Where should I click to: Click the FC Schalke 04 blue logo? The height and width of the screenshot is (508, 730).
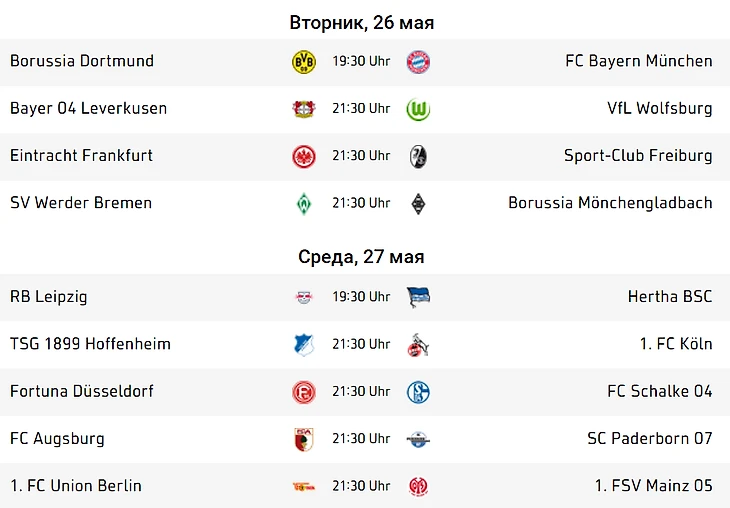(x=418, y=392)
